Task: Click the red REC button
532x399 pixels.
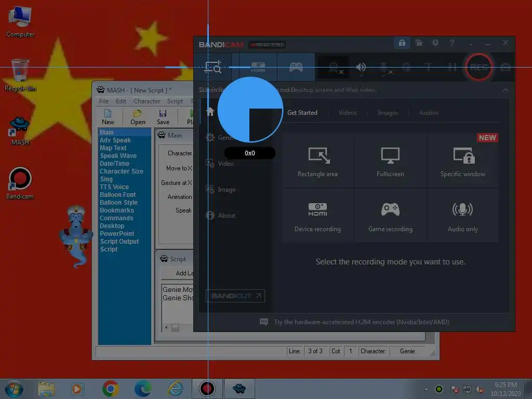Action: (x=478, y=67)
